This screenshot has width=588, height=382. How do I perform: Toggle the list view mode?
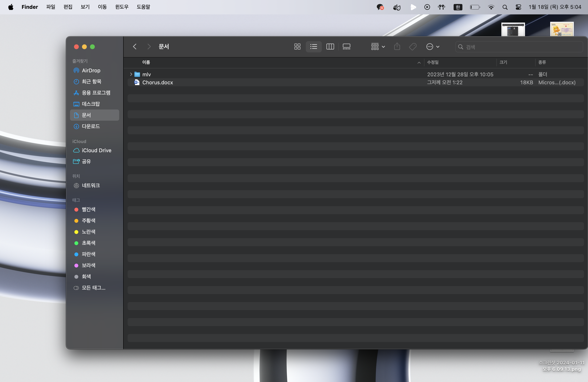pos(314,47)
